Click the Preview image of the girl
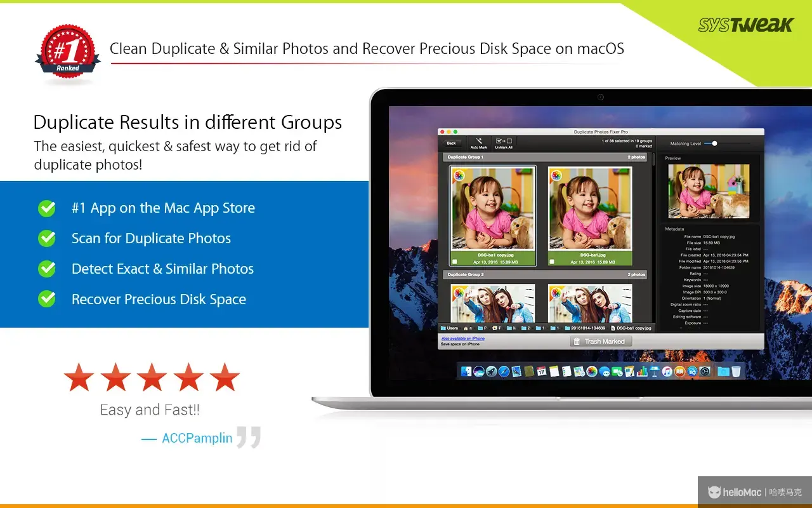The height and width of the screenshot is (508, 812). click(x=709, y=191)
